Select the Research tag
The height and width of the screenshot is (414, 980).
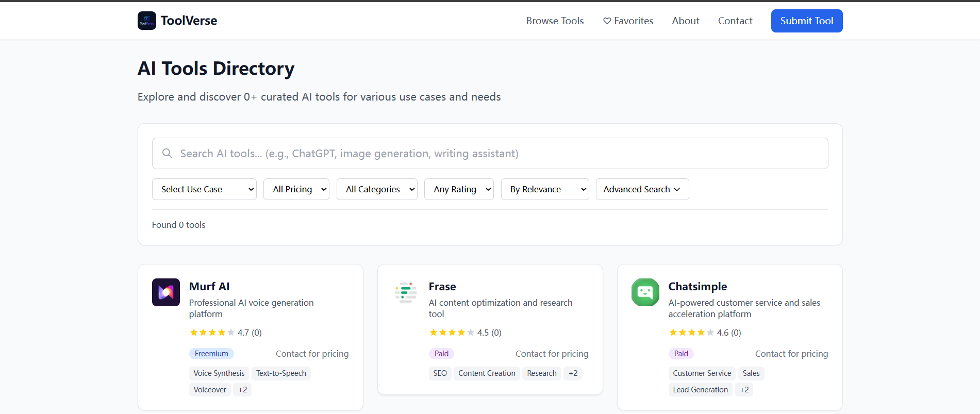[x=542, y=373]
